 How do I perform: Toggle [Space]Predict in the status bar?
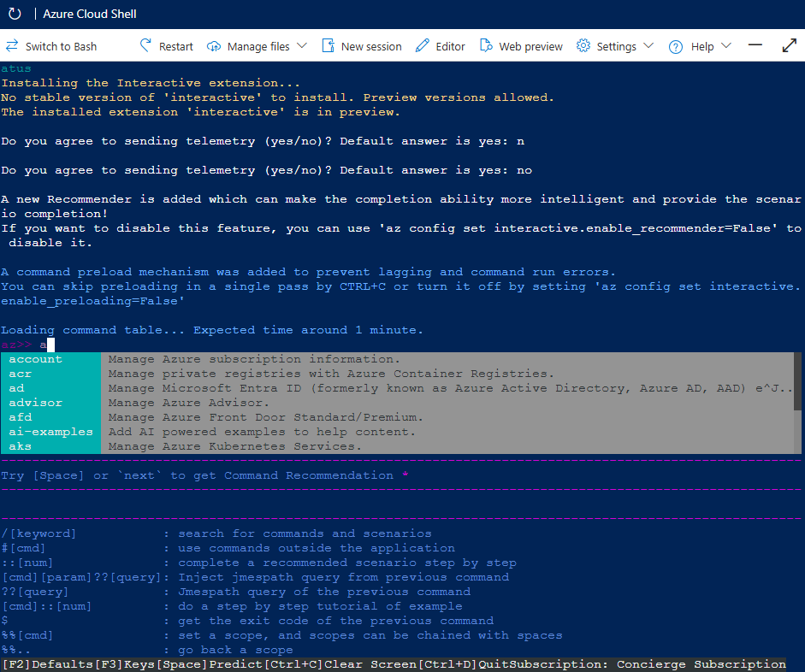point(212,663)
